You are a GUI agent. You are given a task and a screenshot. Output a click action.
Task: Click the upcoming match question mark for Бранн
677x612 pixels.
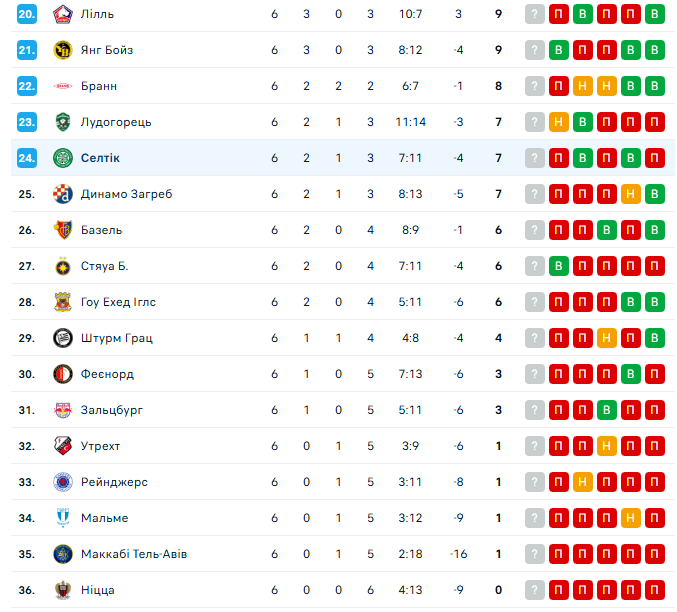coord(535,86)
